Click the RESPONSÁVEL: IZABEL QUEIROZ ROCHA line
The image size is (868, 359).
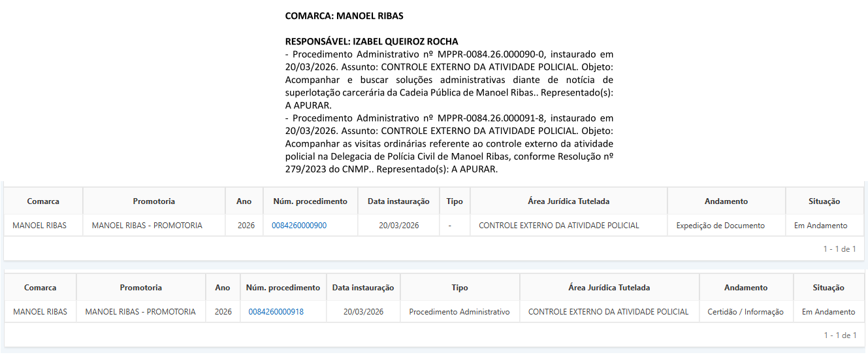[372, 41]
